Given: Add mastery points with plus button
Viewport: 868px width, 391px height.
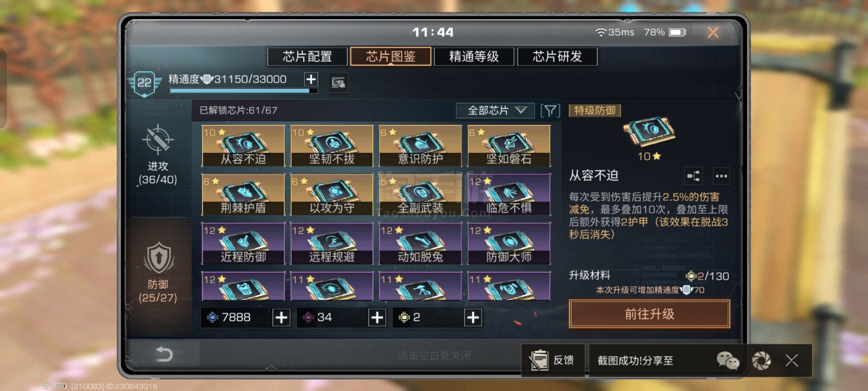Looking at the screenshot, I should (311, 79).
